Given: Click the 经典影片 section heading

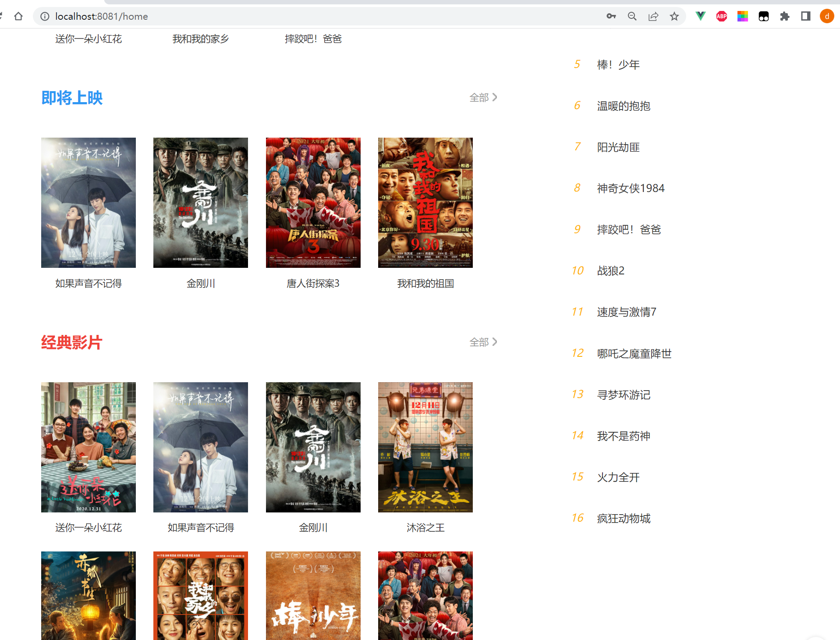Looking at the screenshot, I should point(72,342).
